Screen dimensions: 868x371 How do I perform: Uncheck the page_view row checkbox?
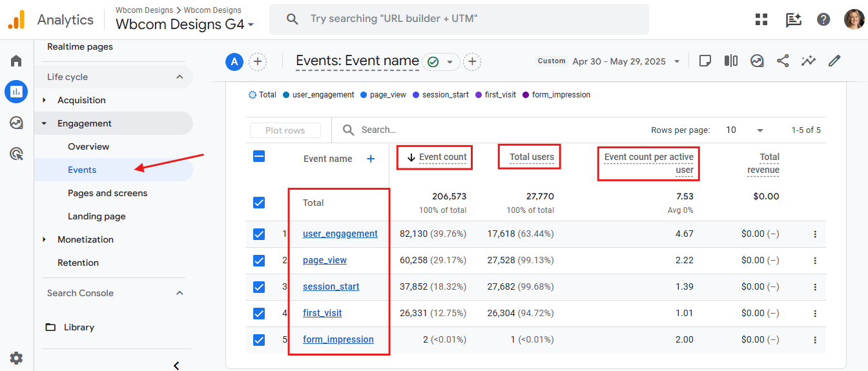259,261
